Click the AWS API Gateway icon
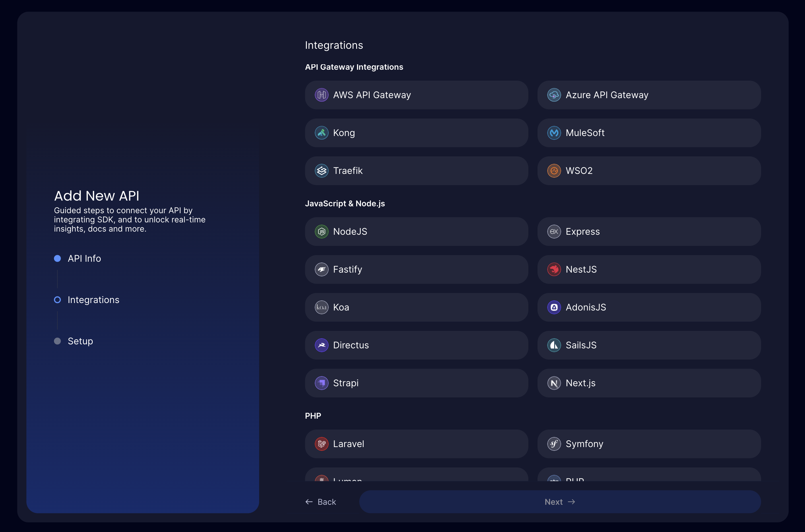Screen dimensions: 805x532 tap(321, 95)
